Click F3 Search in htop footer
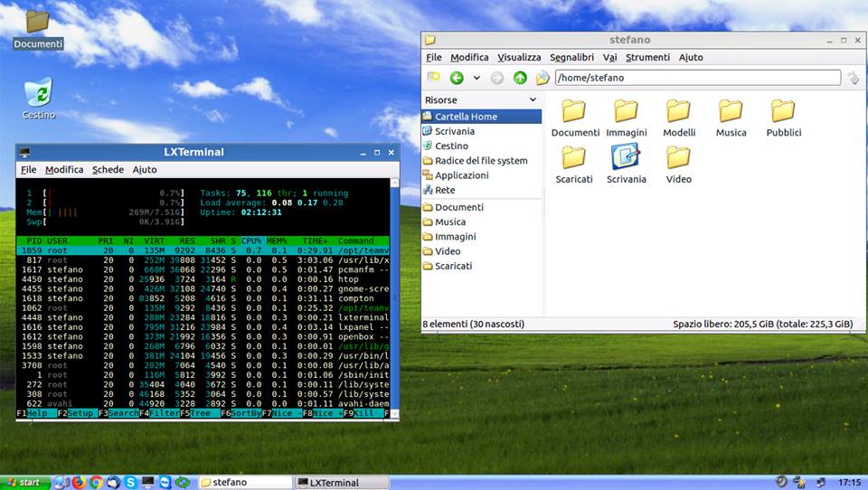This screenshot has height=490, width=868. 119,413
